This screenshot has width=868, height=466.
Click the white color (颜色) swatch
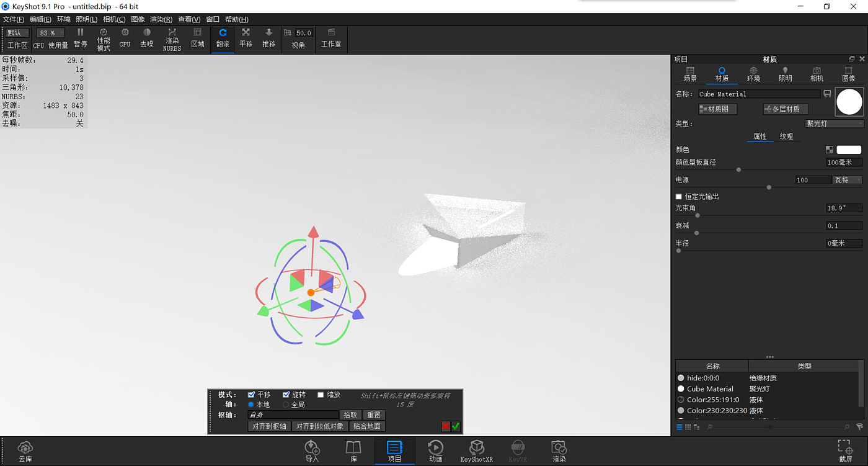click(x=848, y=150)
